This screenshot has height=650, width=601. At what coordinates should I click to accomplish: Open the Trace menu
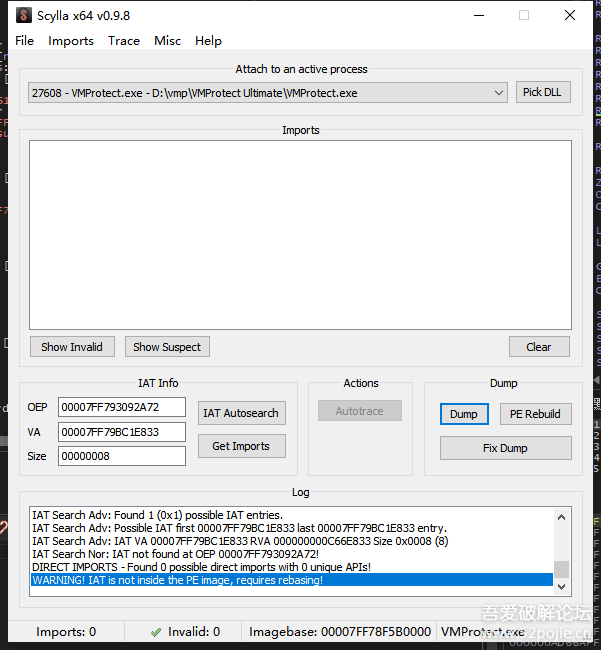(x=124, y=41)
